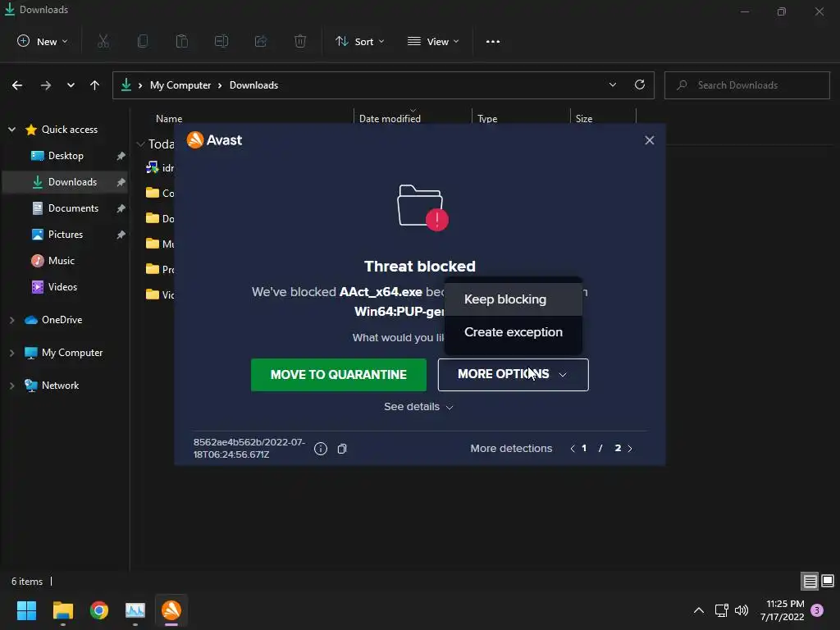Image resolution: width=840 pixels, height=630 pixels.
Task: Refresh the Downloads folder view
Action: pyautogui.click(x=640, y=84)
